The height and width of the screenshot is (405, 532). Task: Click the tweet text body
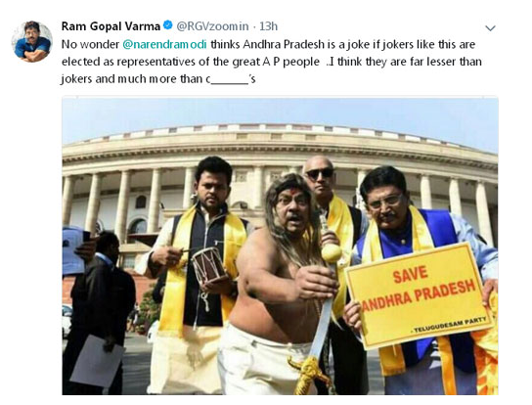(x=272, y=62)
